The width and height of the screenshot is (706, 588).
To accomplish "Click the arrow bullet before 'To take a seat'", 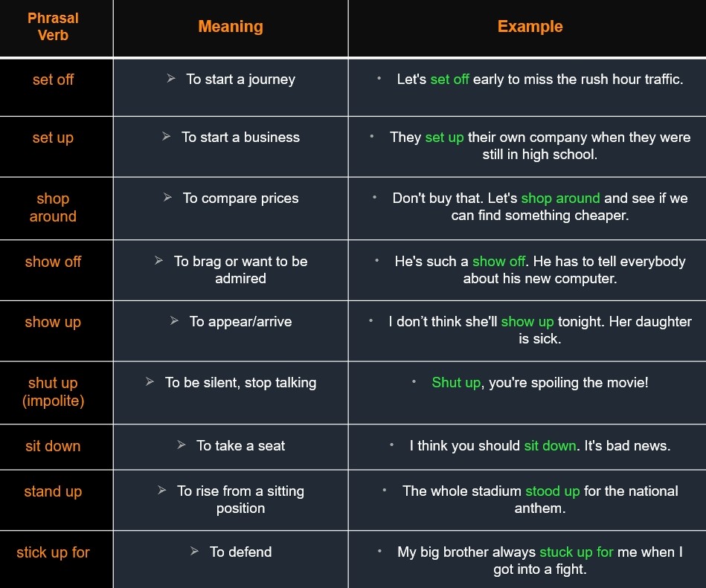I will pos(182,445).
